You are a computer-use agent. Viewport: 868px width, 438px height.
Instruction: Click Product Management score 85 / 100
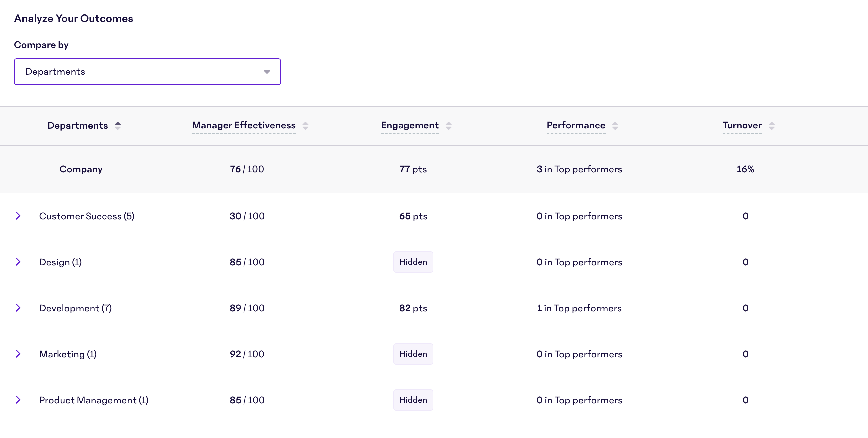coord(247,400)
